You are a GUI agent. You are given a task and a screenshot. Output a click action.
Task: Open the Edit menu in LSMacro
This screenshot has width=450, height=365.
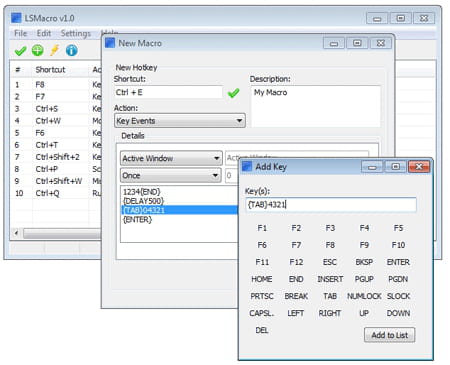pos(44,33)
